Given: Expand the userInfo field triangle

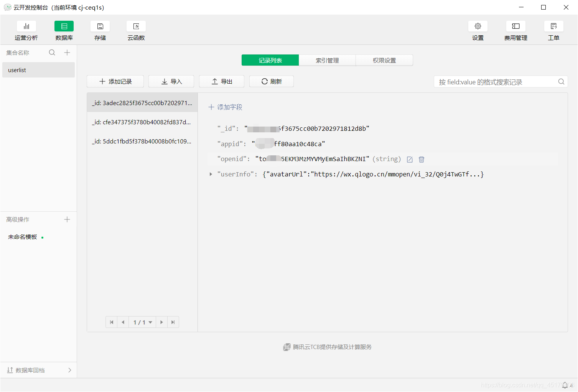Looking at the screenshot, I should [x=211, y=174].
